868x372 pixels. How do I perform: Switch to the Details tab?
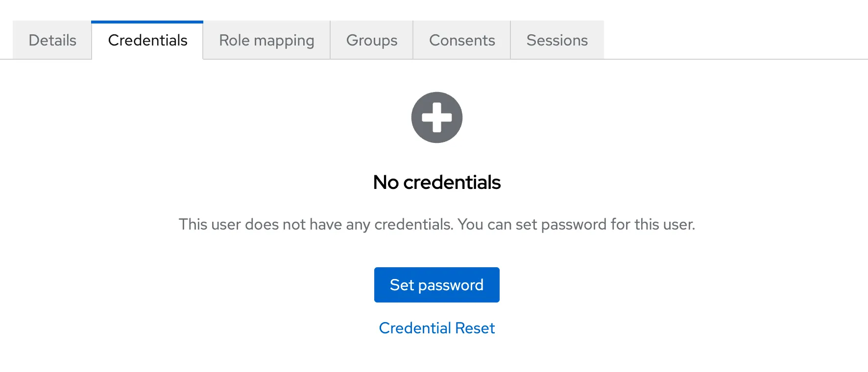click(x=51, y=40)
